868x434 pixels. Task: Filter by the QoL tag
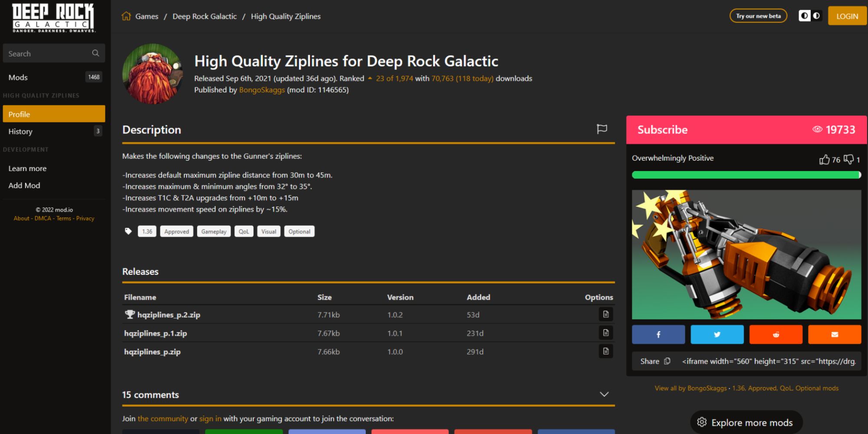pos(244,231)
